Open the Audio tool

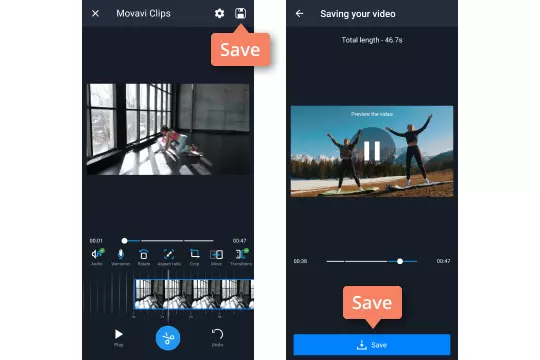coord(97,257)
